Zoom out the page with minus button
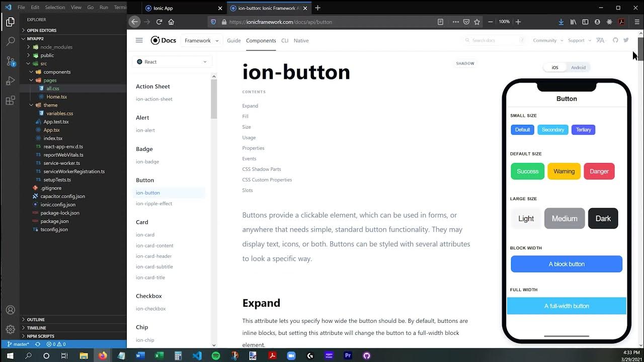The image size is (644, 362). 490,22
